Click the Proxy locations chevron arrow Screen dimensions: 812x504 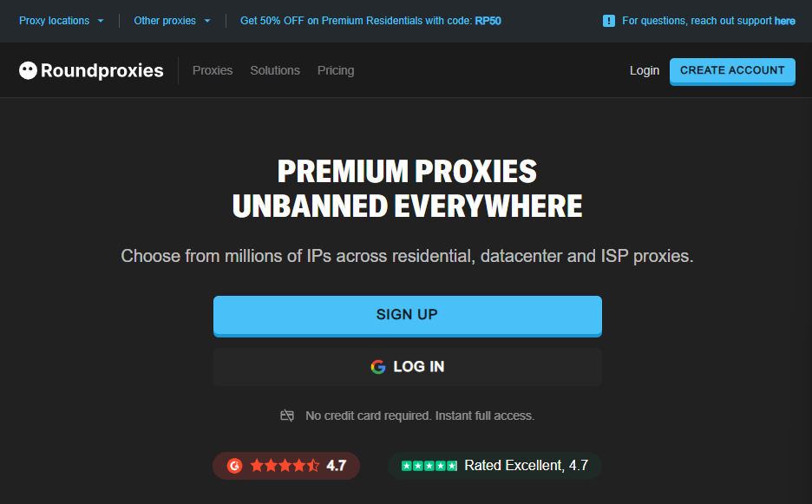(101, 20)
